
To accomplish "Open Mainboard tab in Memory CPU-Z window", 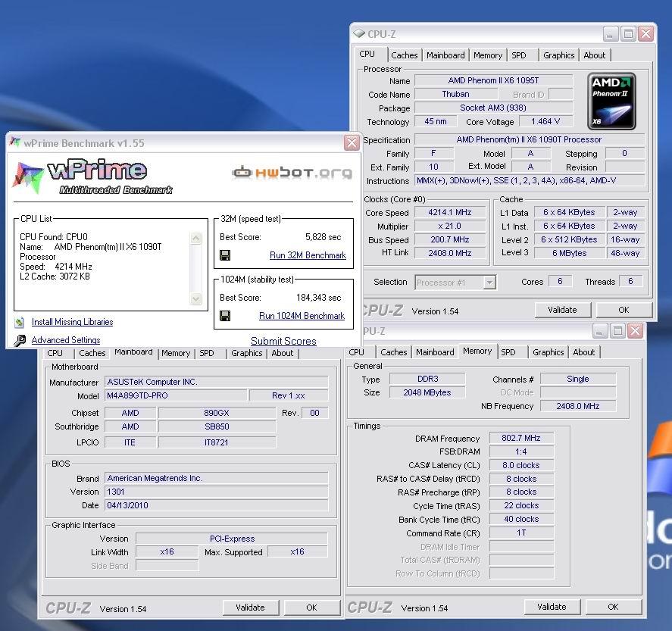I will (x=435, y=352).
